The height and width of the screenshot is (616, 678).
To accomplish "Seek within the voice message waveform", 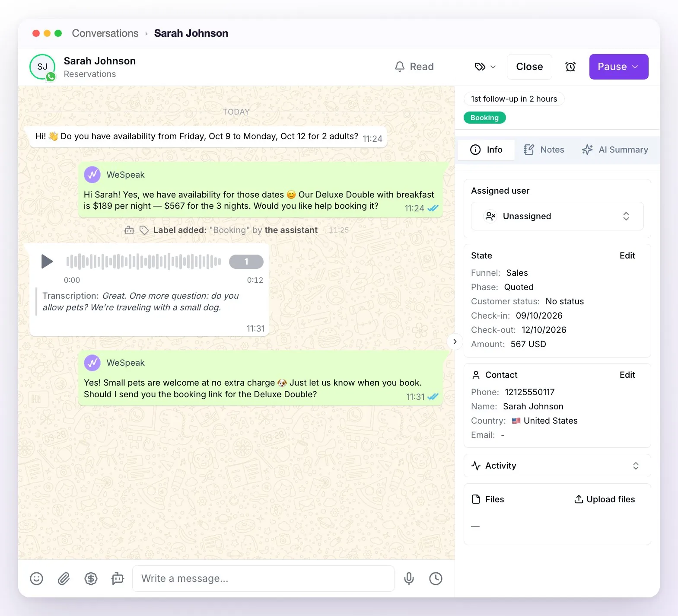I will click(x=143, y=262).
